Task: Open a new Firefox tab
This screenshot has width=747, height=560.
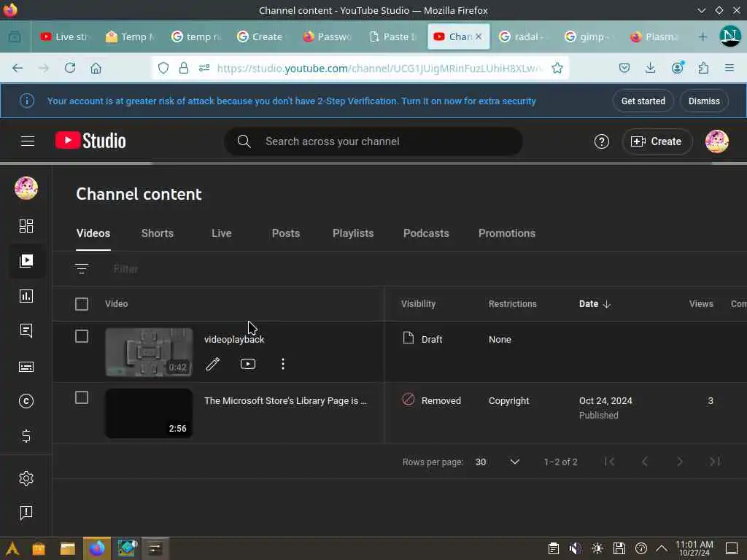Action: (x=703, y=36)
